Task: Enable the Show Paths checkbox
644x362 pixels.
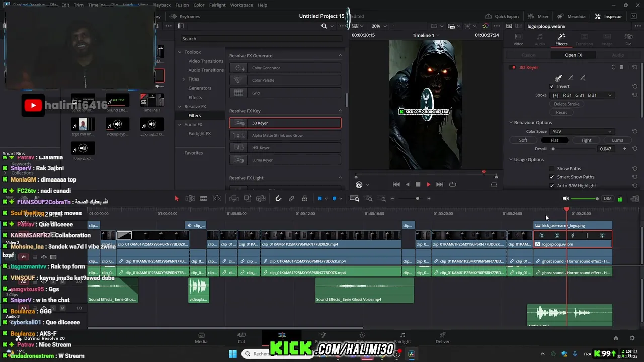Action: pyautogui.click(x=552, y=169)
